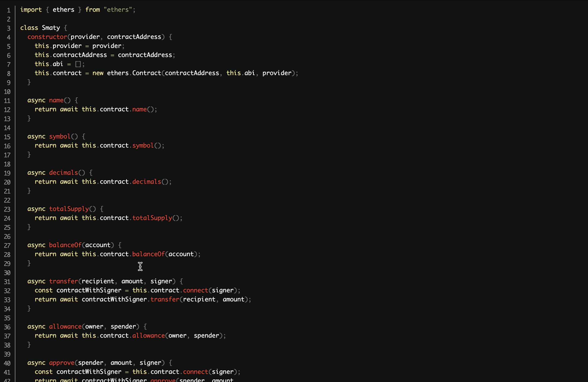Click the import keyword on line 1

tap(31, 10)
